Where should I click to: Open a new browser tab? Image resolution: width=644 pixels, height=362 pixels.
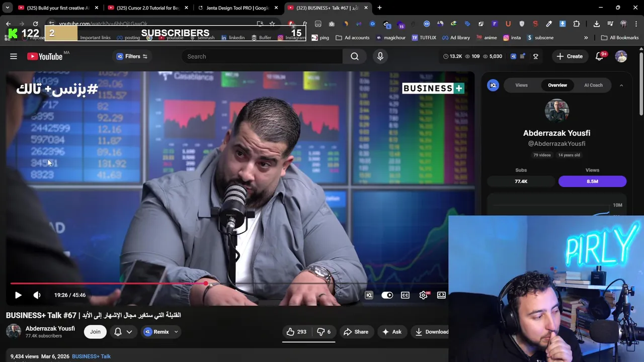[x=379, y=8]
